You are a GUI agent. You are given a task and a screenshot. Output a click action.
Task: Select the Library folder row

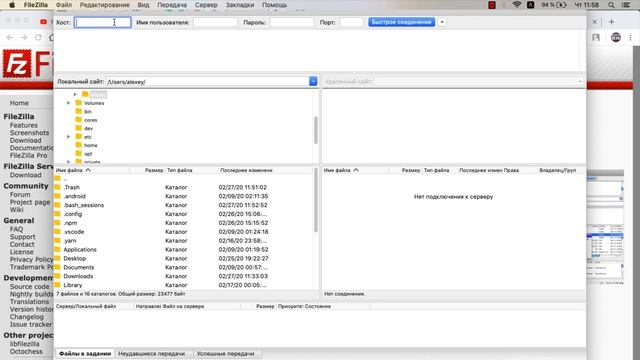click(184, 285)
